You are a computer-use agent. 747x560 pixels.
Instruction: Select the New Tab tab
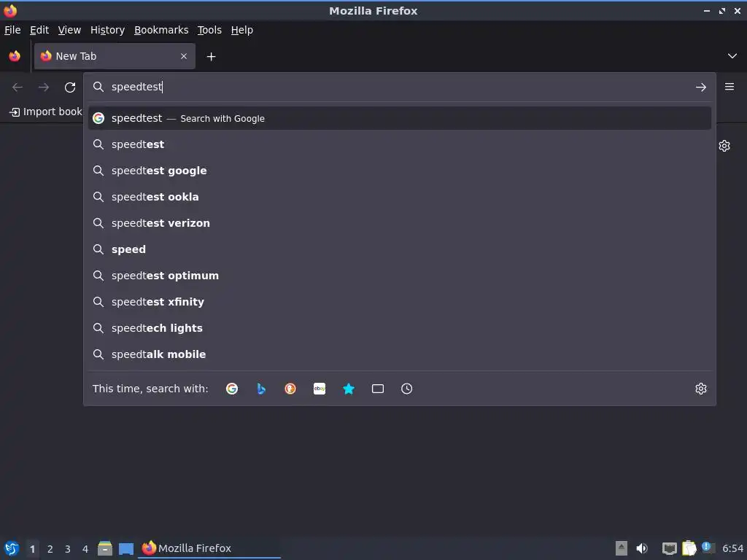(115, 56)
